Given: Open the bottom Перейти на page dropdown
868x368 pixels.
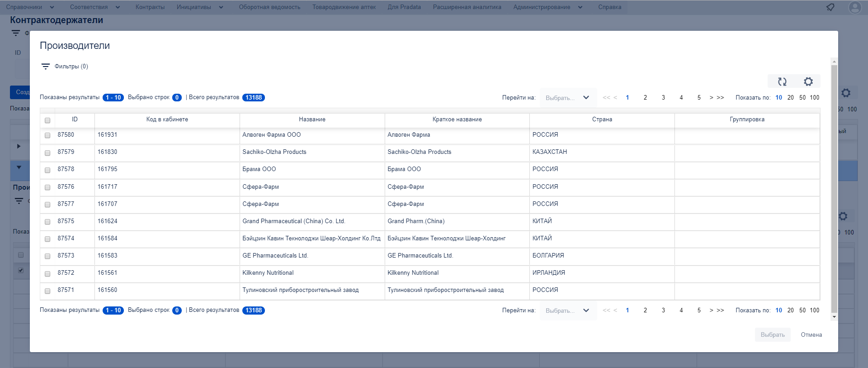Looking at the screenshot, I should click(x=568, y=311).
